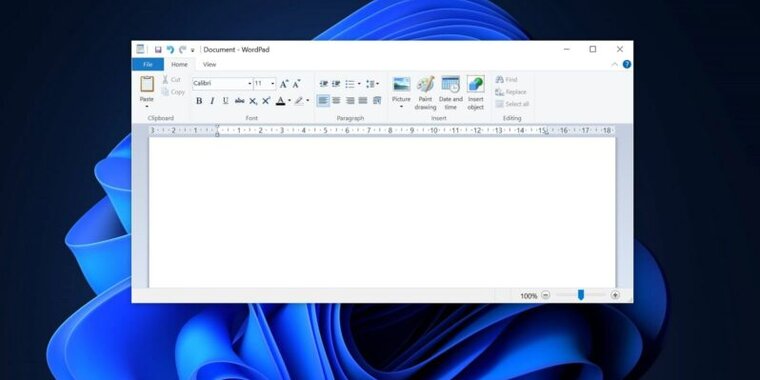Decrease paragraph indent

[324, 84]
